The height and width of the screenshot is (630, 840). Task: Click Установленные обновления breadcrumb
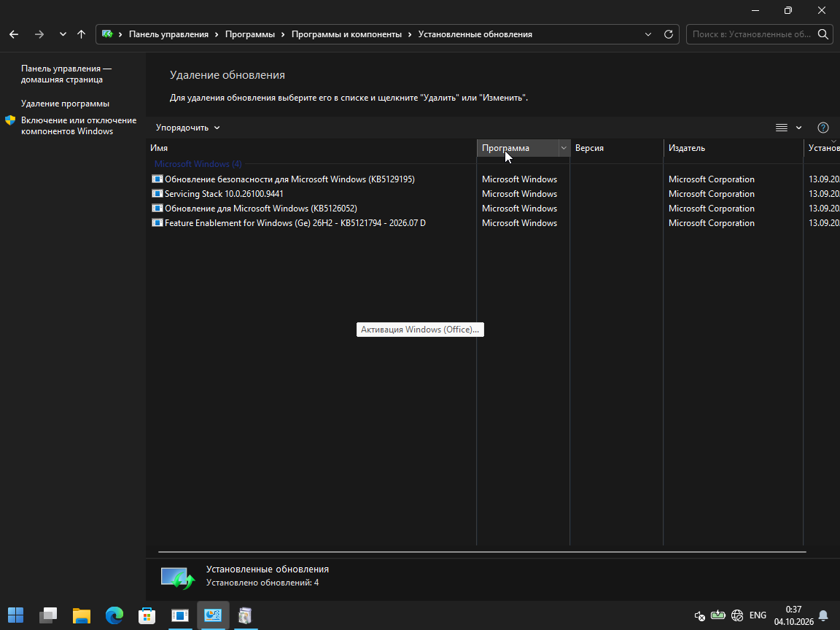475,34
